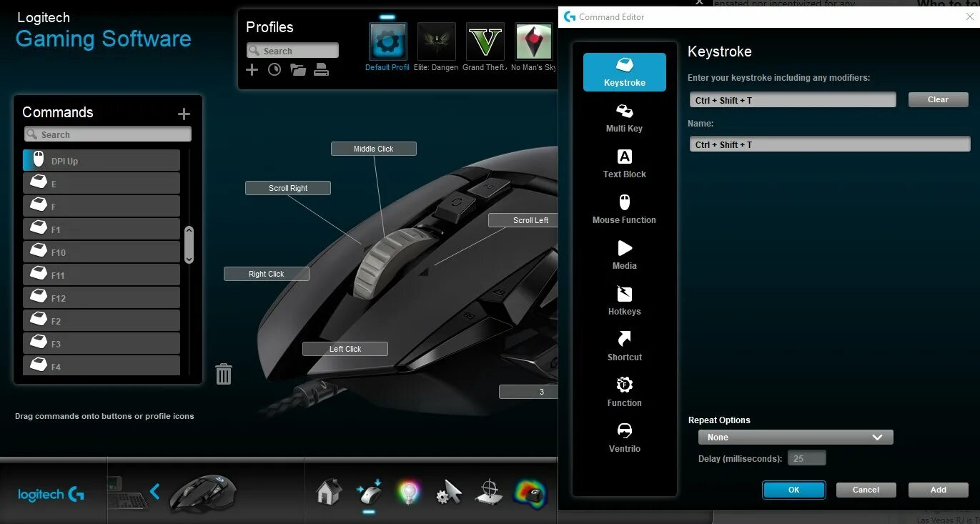
Task: Open the Multi Key command type
Action: [624, 118]
